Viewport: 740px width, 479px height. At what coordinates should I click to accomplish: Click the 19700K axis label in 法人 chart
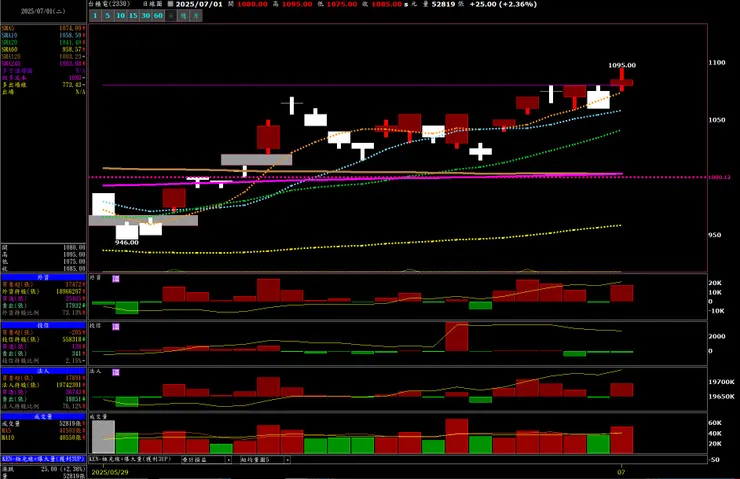tap(721, 382)
